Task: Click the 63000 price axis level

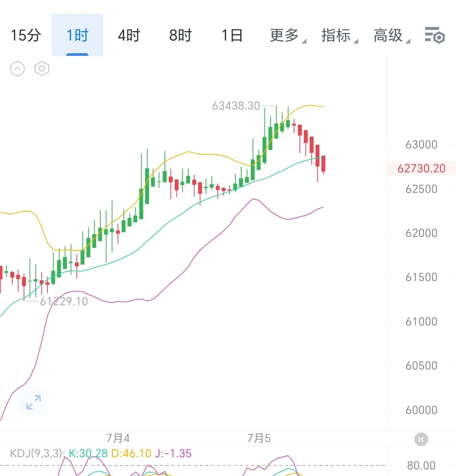Action: click(x=421, y=144)
